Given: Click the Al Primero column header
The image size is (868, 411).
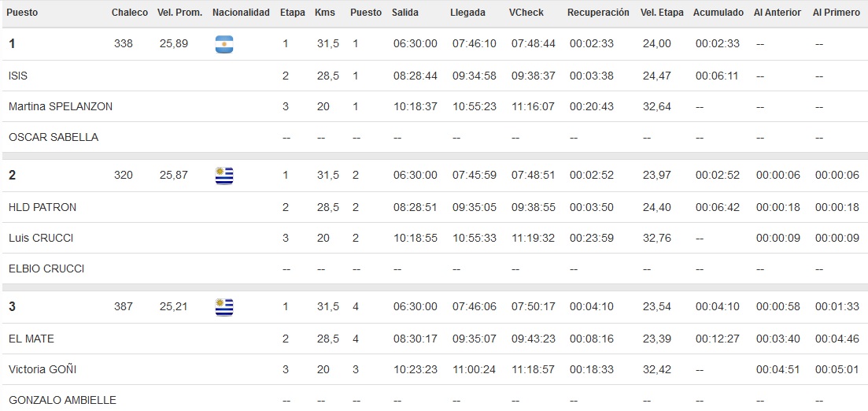Looking at the screenshot, I should [837, 12].
